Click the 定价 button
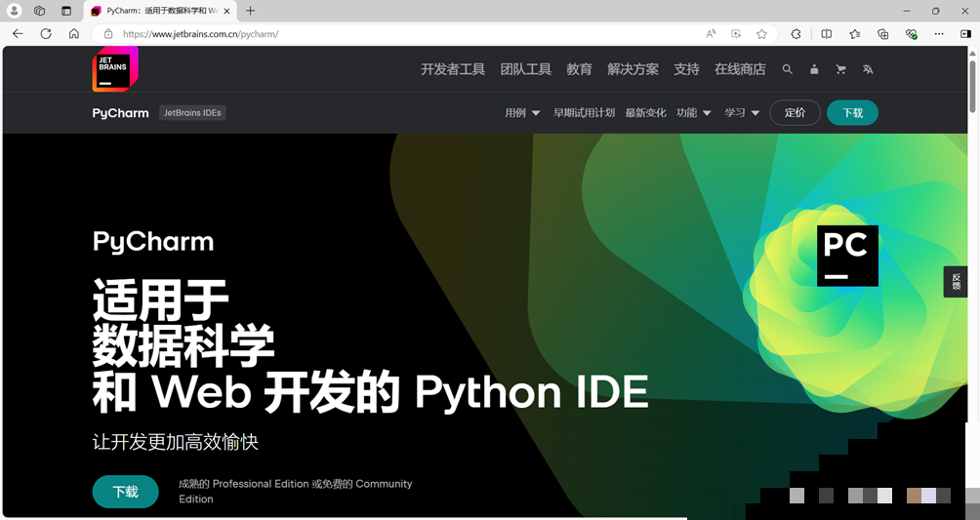 click(795, 112)
